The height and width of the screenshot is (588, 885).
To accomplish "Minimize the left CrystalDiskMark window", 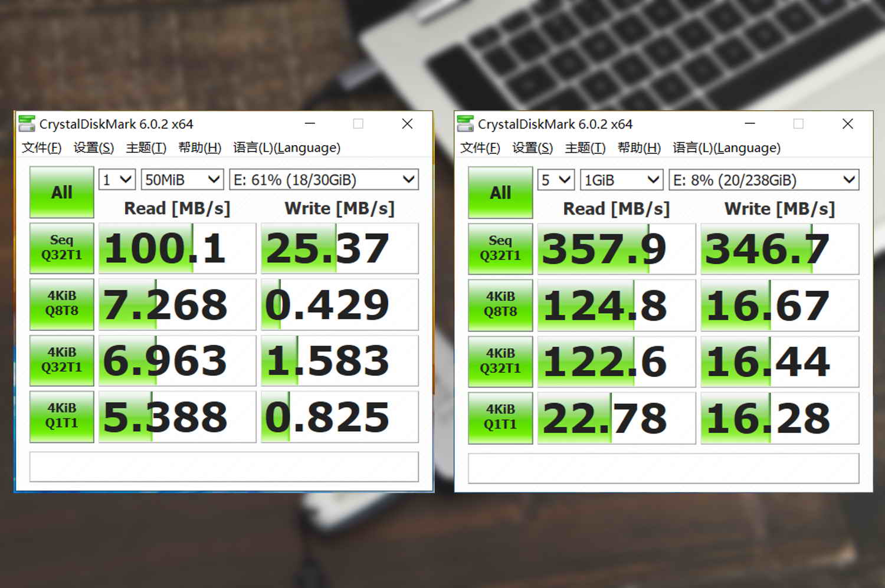I will pos(310,124).
